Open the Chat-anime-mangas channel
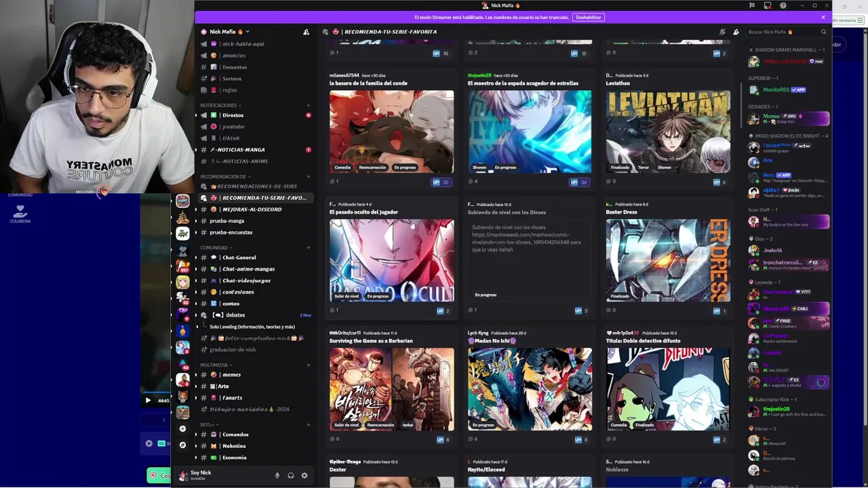Screen dimensions: 868x488 tap(254, 269)
